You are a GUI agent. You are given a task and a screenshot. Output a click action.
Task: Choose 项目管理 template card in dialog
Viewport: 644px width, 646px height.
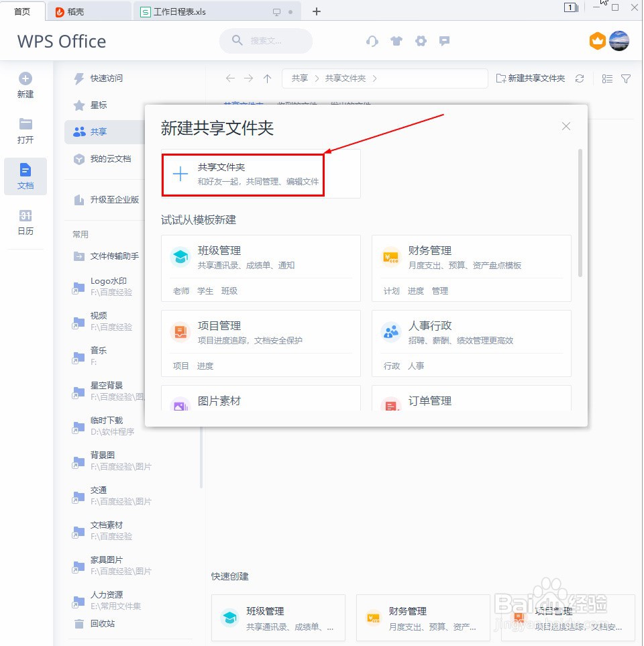tap(261, 343)
